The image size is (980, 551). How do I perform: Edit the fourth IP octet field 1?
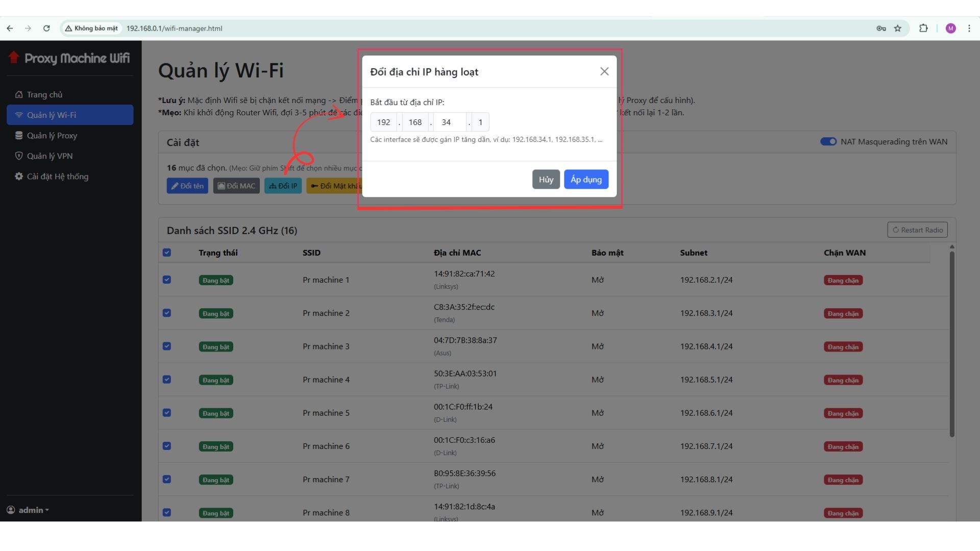(480, 122)
